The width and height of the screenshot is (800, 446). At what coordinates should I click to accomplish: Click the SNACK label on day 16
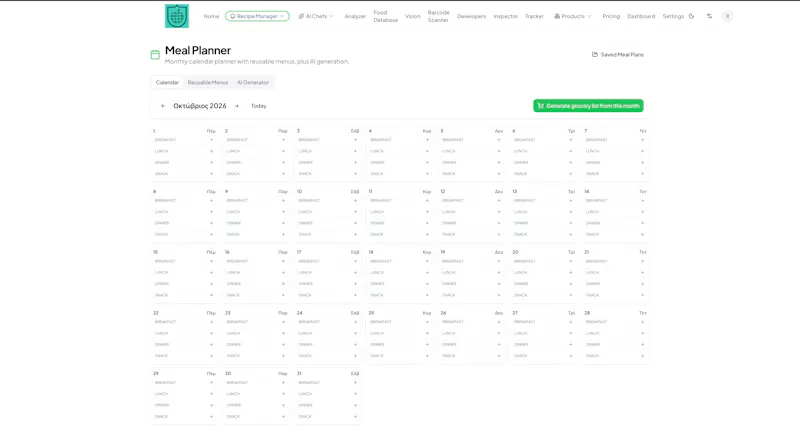pyautogui.click(x=233, y=295)
